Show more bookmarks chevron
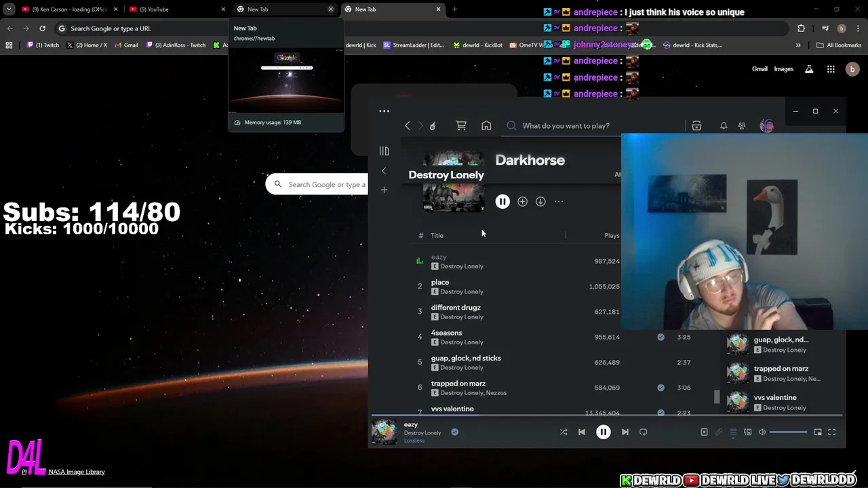The image size is (868, 488). 798,45
